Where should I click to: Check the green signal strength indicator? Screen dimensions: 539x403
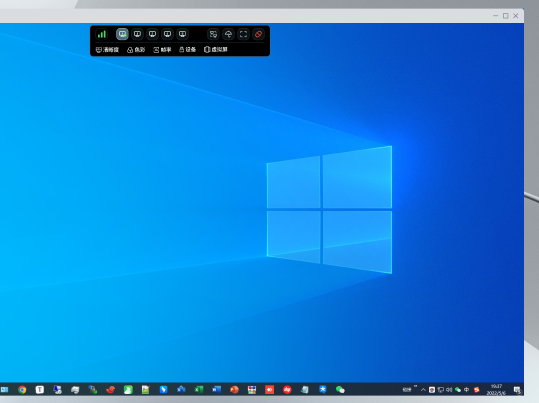point(102,34)
